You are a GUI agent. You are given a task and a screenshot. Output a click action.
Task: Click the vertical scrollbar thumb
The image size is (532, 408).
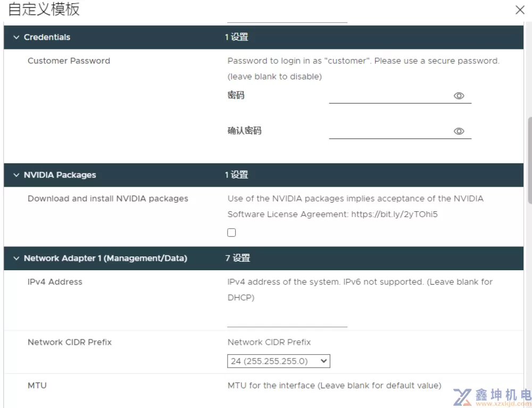click(x=530, y=160)
